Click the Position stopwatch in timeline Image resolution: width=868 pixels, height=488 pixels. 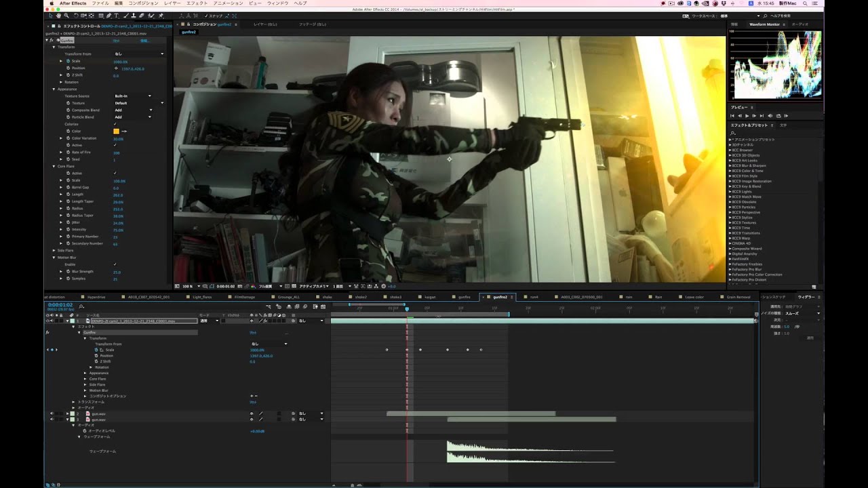[96, 356]
